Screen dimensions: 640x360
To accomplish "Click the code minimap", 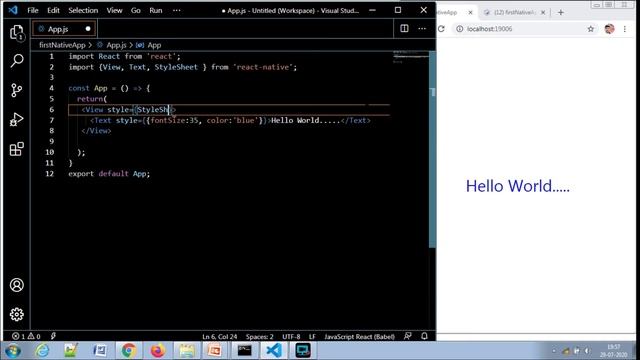I will 410,57.
